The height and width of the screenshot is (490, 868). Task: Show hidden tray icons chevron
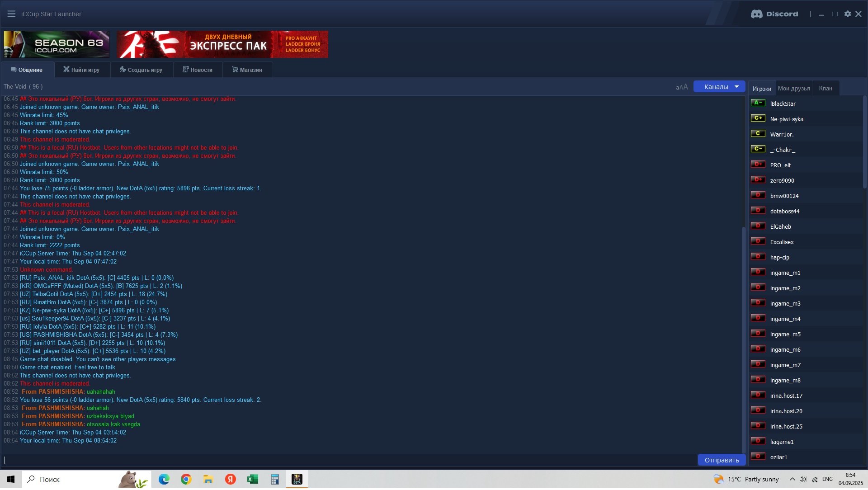(x=792, y=479)
